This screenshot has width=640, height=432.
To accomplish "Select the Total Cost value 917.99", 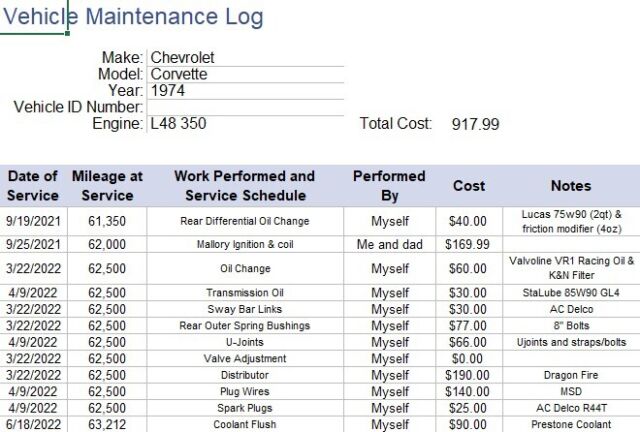I will click(x=475, y=124).
